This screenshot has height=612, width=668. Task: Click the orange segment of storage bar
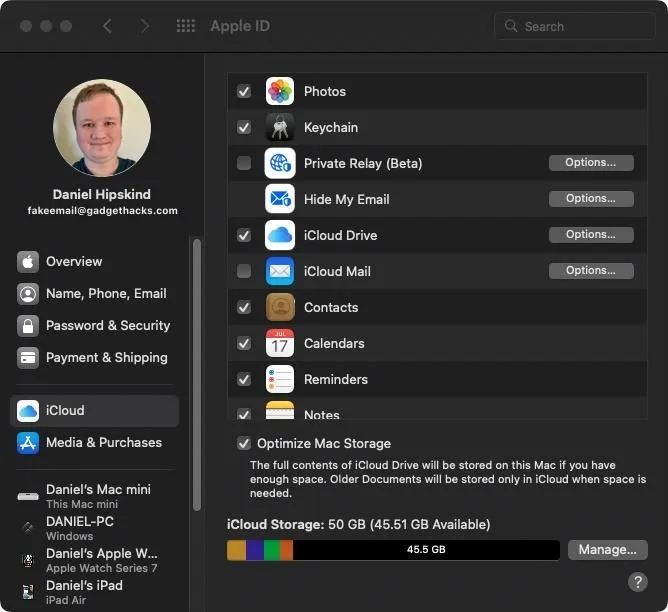click(x=286, y=550)
